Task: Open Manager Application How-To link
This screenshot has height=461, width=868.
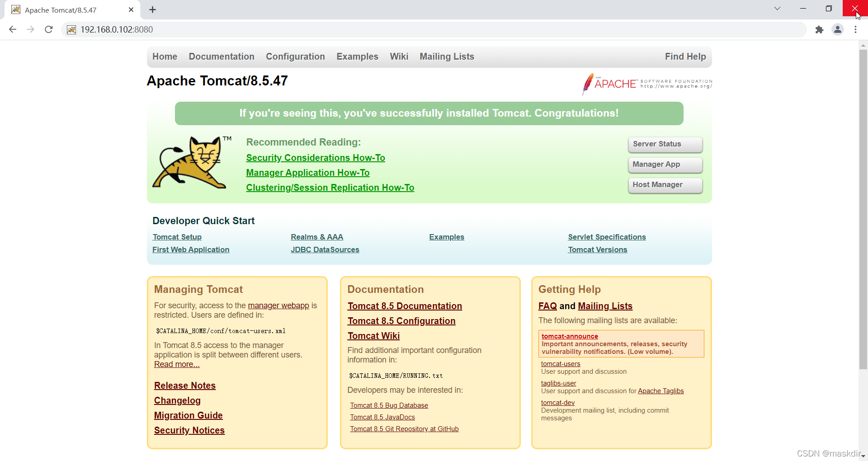Action: (308, 173)
